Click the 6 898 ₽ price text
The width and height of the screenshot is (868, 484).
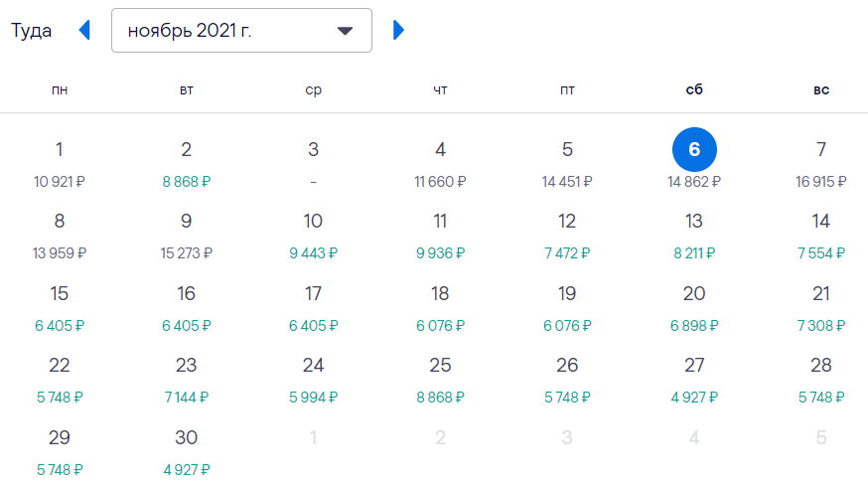(x=694, y=326)
